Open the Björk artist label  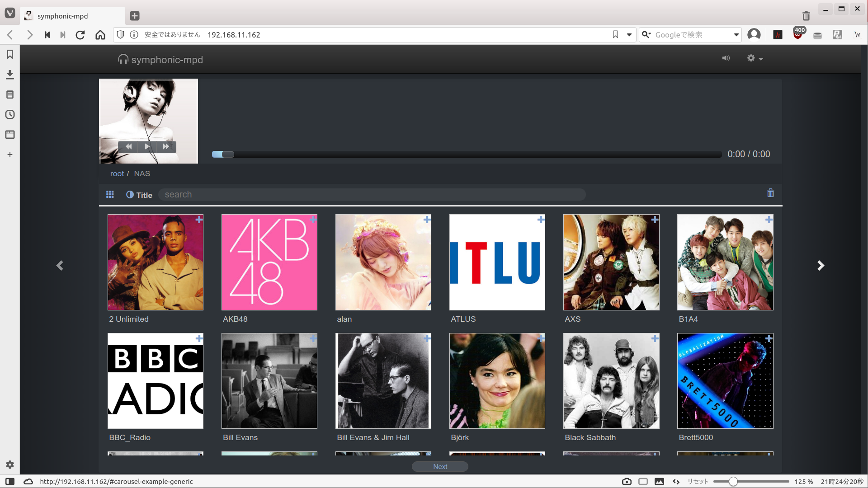[x=460, y=437]
